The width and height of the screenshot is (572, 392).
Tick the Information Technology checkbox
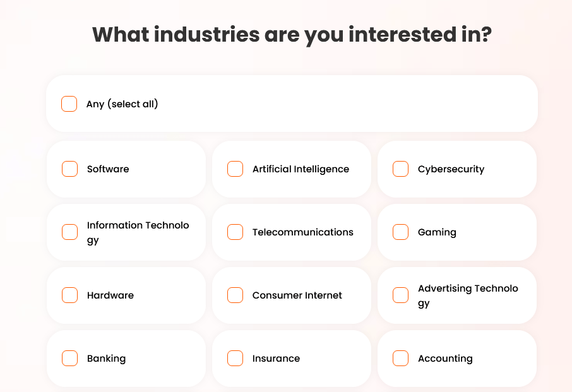click(x=69, y=232)
